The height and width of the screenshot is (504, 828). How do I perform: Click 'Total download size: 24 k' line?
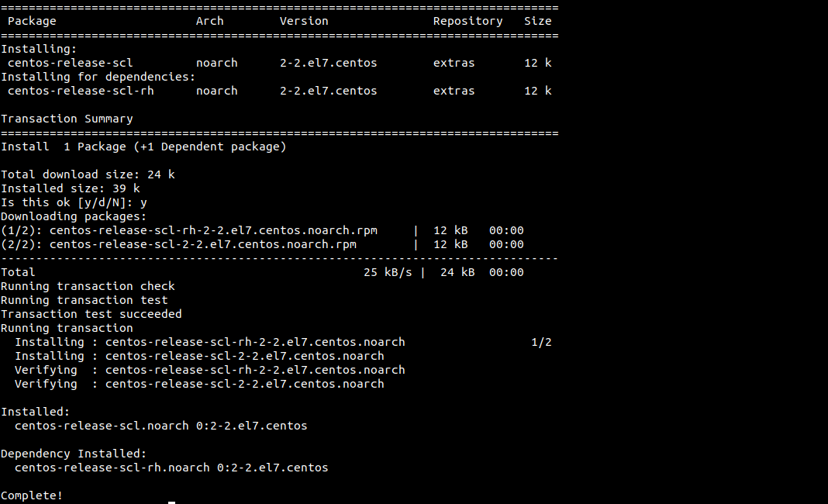click(x=88, y=175)
